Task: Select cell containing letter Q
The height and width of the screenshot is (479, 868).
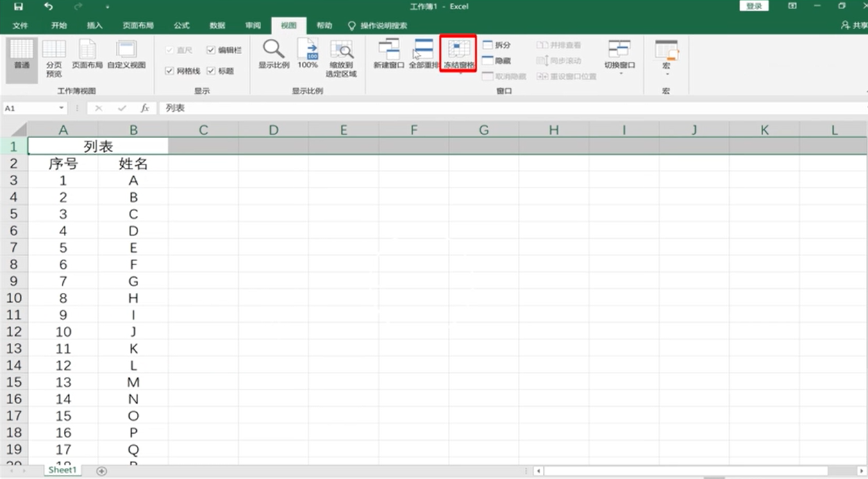Action: pos(133,450)
